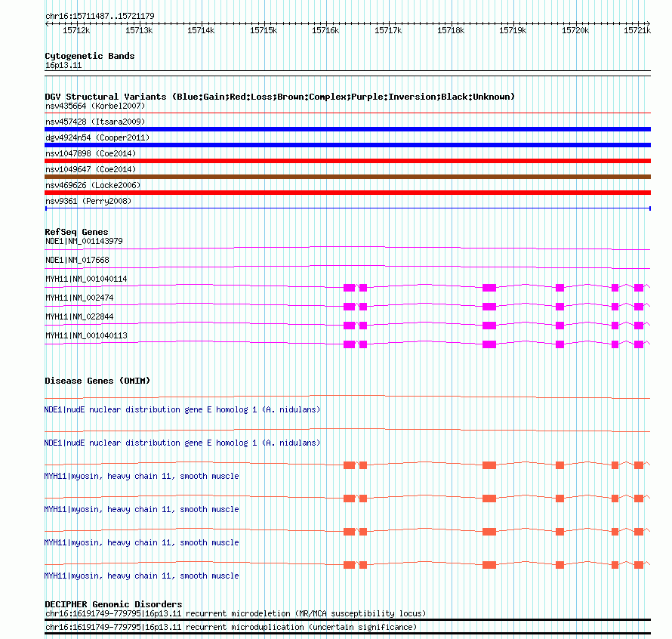Pick the 15718k mark on the scale
This screenshot has width=672, height=639.
coord(451,30)
